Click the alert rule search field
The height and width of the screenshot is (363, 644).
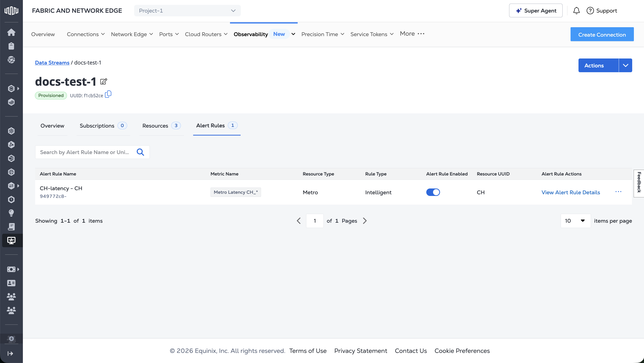[x=85, y=152]
